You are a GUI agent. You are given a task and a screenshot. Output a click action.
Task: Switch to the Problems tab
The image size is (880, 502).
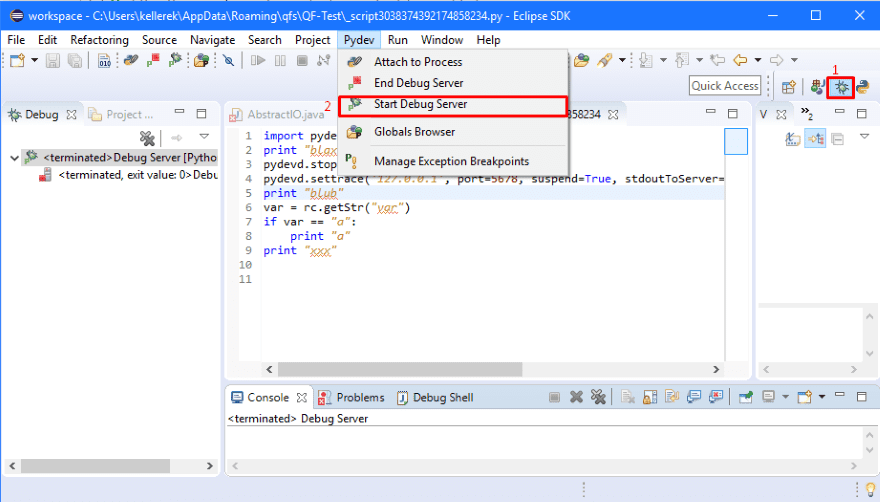[x=351, y=398]
